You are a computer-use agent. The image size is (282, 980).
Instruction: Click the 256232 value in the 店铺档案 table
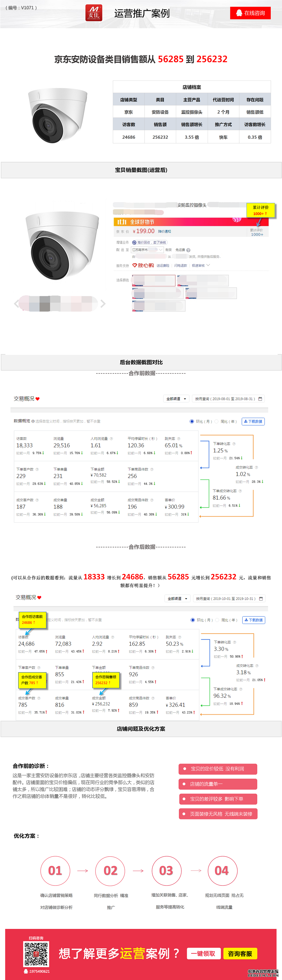point(160,137)
